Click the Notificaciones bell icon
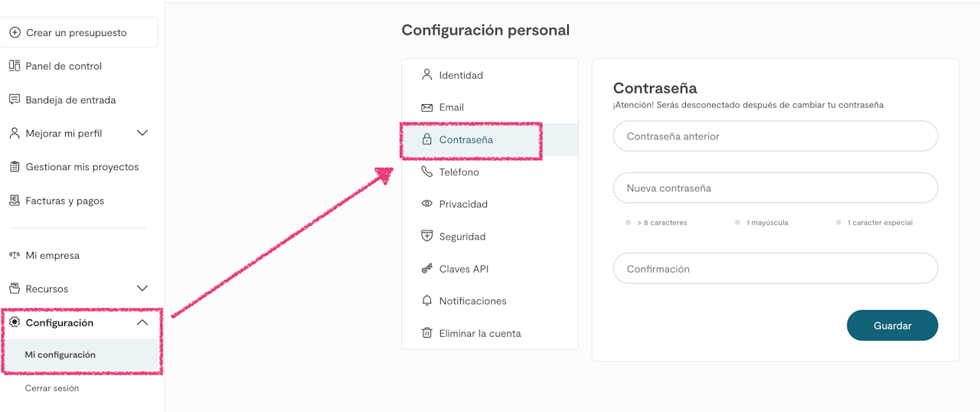The width and height of the screenshot is (980, 412). (427, 301)
